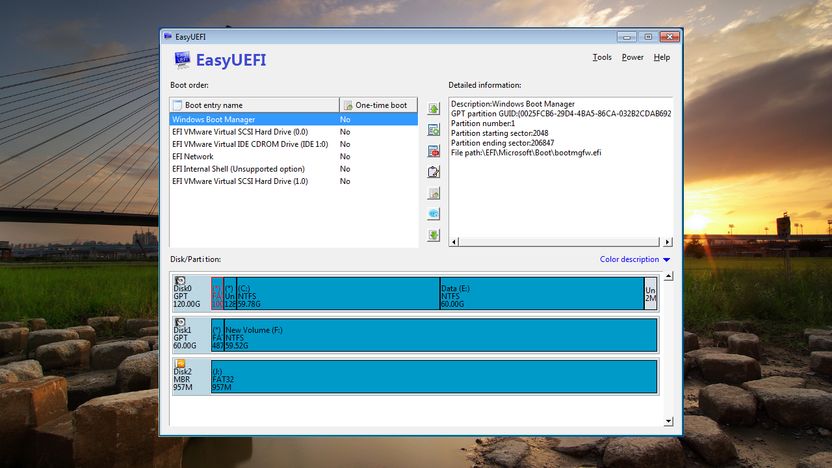Click the Disk0 GPT 120.00G label
The image size is (832, 468).
tap(187, 297)
